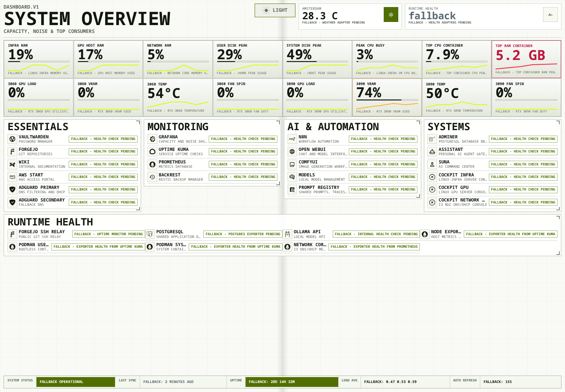Open the Vaultwarden shield icon
This screenshot has width=565, height=392.
pyautogui.click(x=12, y=139)
